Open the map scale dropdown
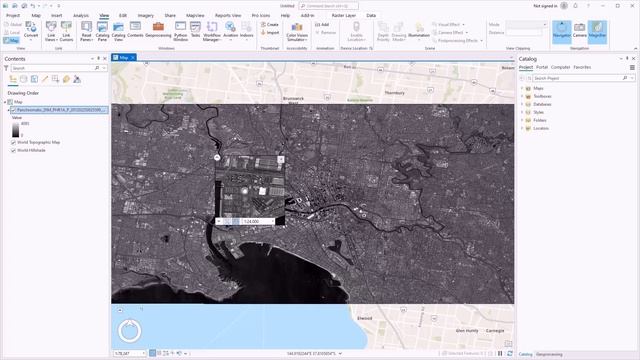 tap(144, 353)
